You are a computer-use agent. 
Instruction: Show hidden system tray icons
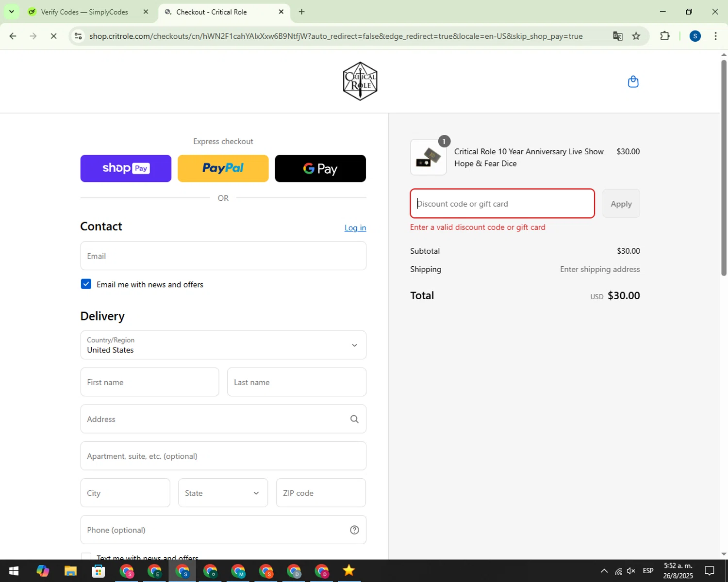click(604, 571)
